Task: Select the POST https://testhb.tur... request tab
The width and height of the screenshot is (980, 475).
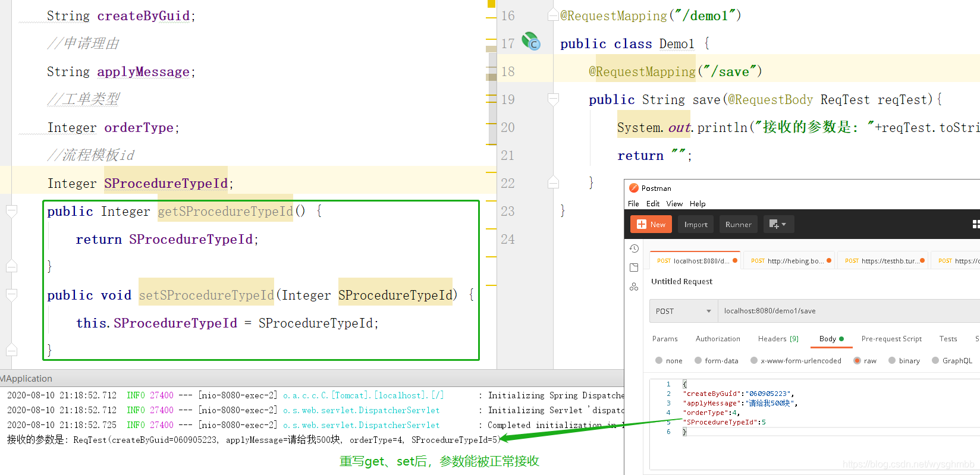Action: tap(884, 260)
